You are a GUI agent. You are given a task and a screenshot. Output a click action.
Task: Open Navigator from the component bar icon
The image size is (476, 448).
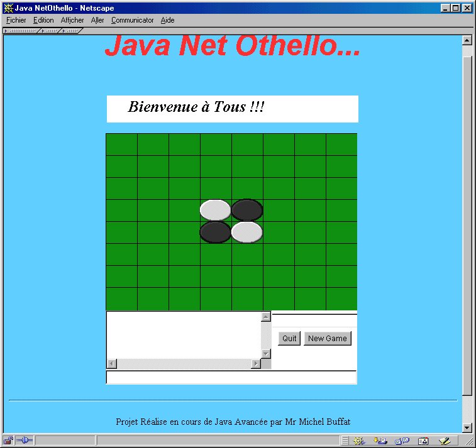(359, 441)
